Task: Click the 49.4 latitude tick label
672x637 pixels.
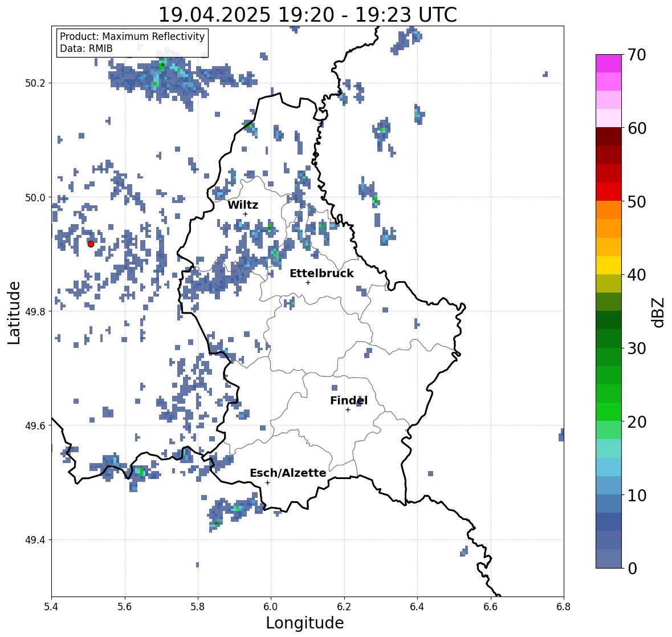Action: click(35, 540)
